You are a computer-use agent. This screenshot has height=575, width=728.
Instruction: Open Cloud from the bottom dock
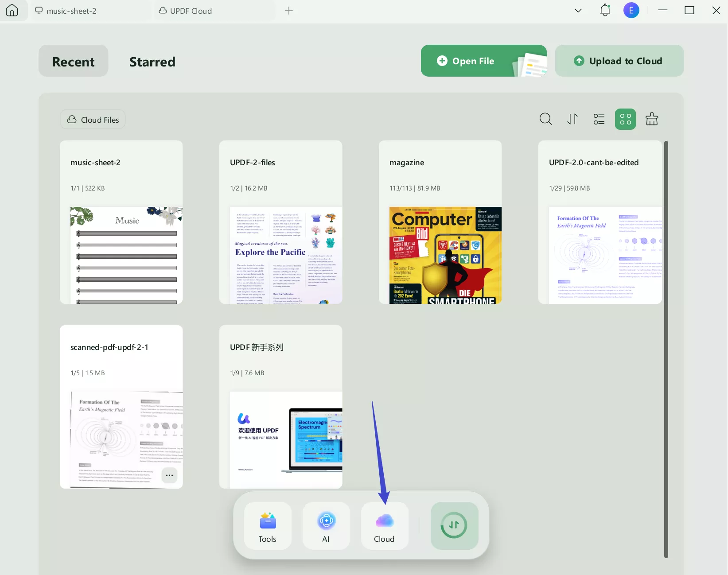[x=384, y=526]
